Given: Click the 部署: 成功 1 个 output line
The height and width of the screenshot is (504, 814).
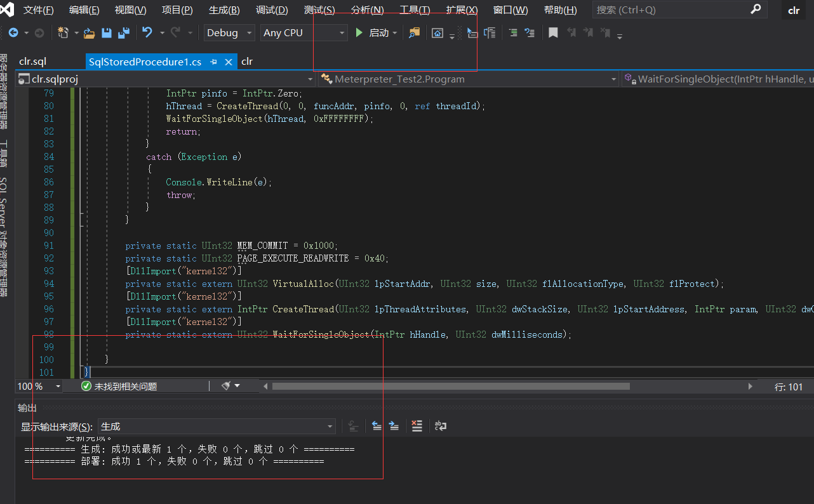Looking at the screenshot, I should tap(174, 461).
